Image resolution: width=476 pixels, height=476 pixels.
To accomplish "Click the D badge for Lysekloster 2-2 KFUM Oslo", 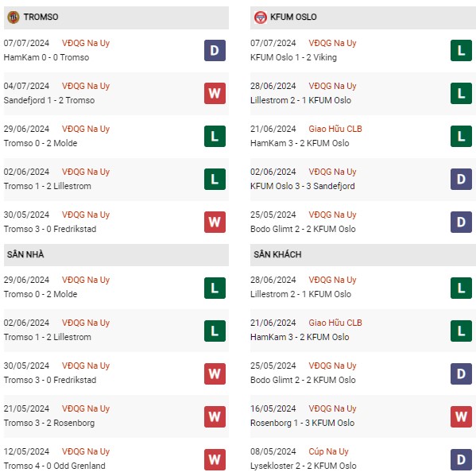I will coord(461,459).
